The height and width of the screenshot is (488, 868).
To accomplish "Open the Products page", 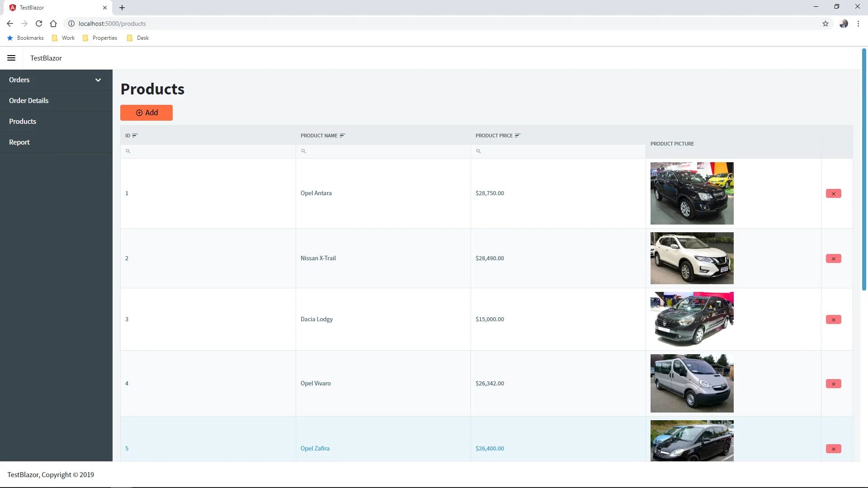I will (x=23, y=121).
